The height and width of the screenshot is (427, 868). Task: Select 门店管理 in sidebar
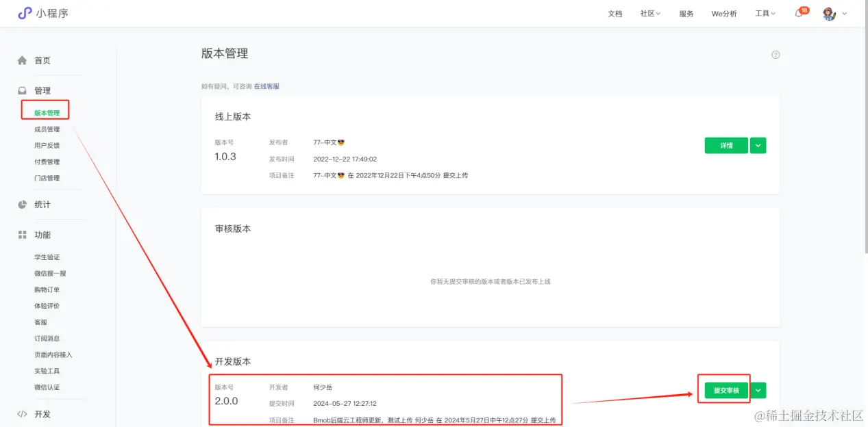pos(47,178)
